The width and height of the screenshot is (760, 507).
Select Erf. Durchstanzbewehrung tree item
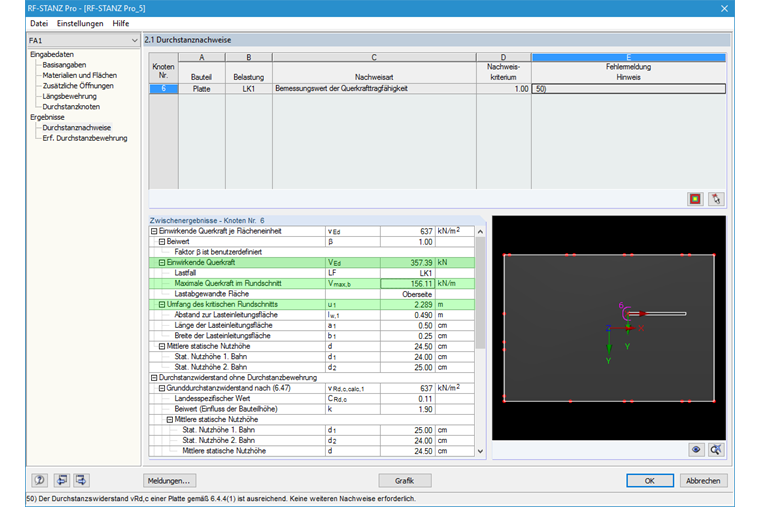[85, 138]
